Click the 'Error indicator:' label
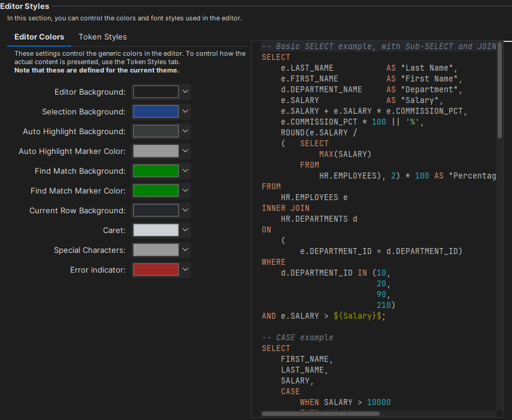The width and height of the screenshot is (512, 420). pyautogui.click(x=98, y=270)
